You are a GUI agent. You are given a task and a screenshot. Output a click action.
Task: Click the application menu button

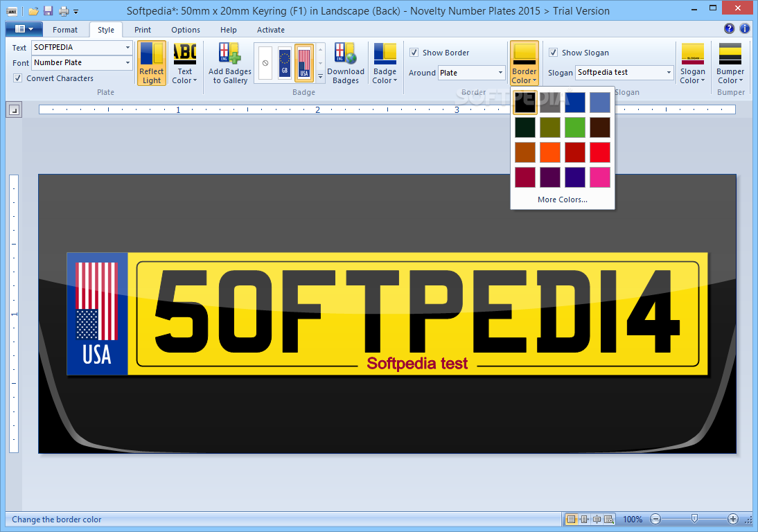click(x=24, y=29)
